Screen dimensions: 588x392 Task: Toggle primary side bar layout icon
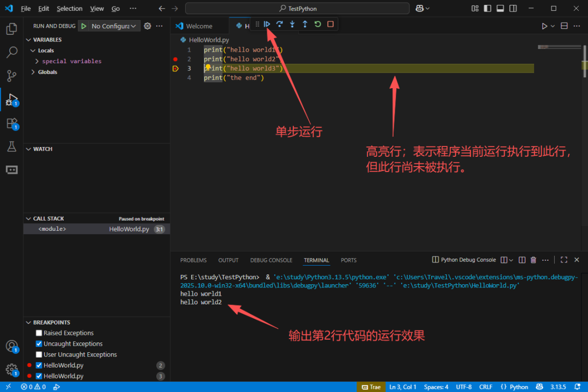pos(487,8)
